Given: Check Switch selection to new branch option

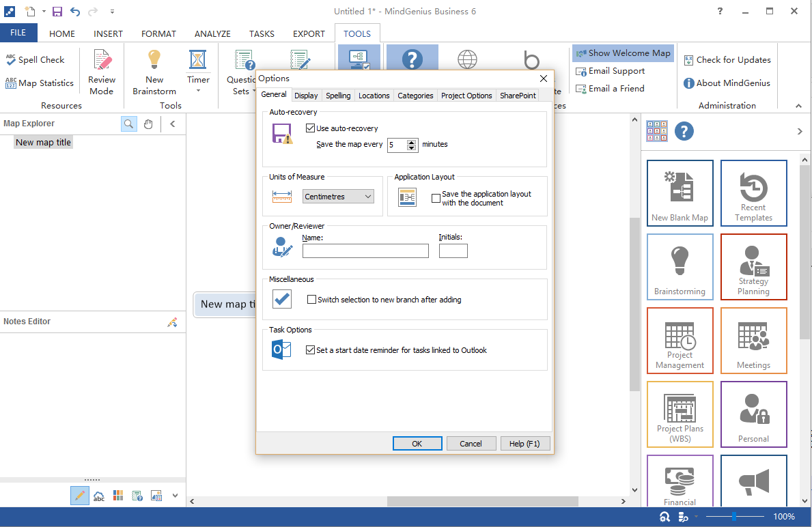Looking at the screenshot, I should (x=312, y=300).
